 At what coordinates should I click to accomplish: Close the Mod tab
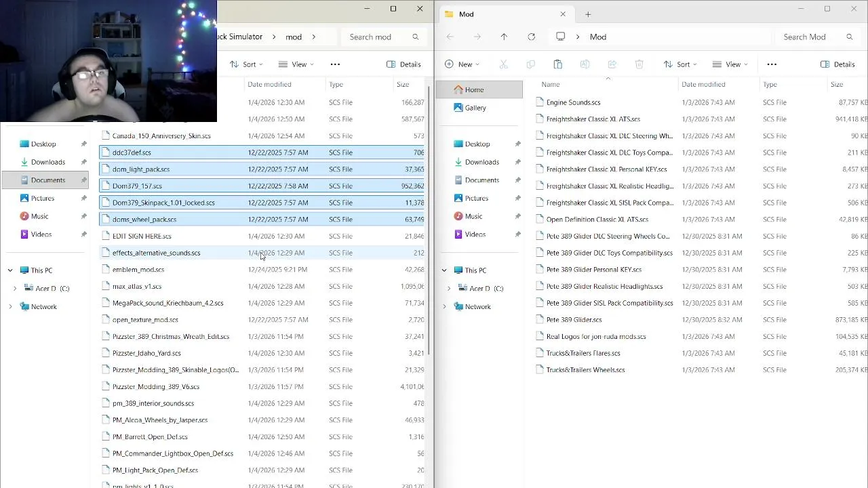tap(563, 14)
